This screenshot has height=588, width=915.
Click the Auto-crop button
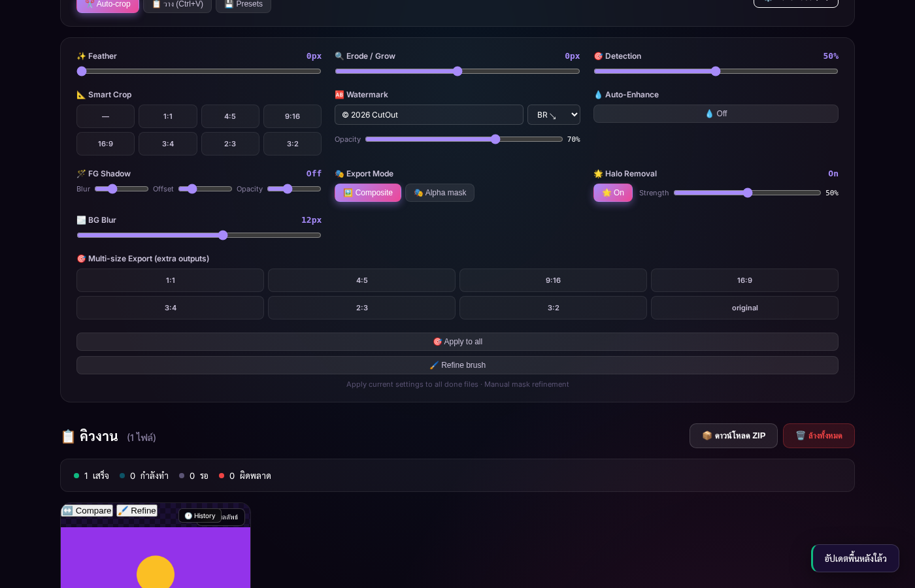[108, 5]
